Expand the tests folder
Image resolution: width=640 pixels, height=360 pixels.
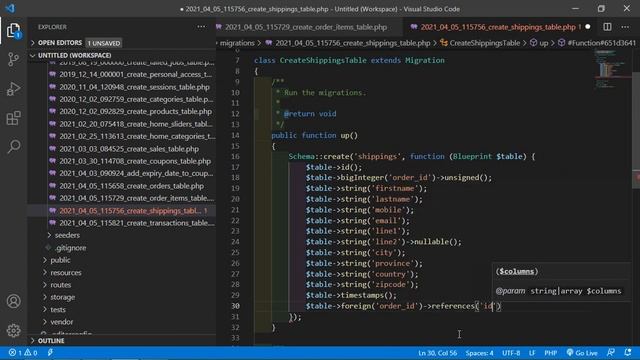[58, 309]
